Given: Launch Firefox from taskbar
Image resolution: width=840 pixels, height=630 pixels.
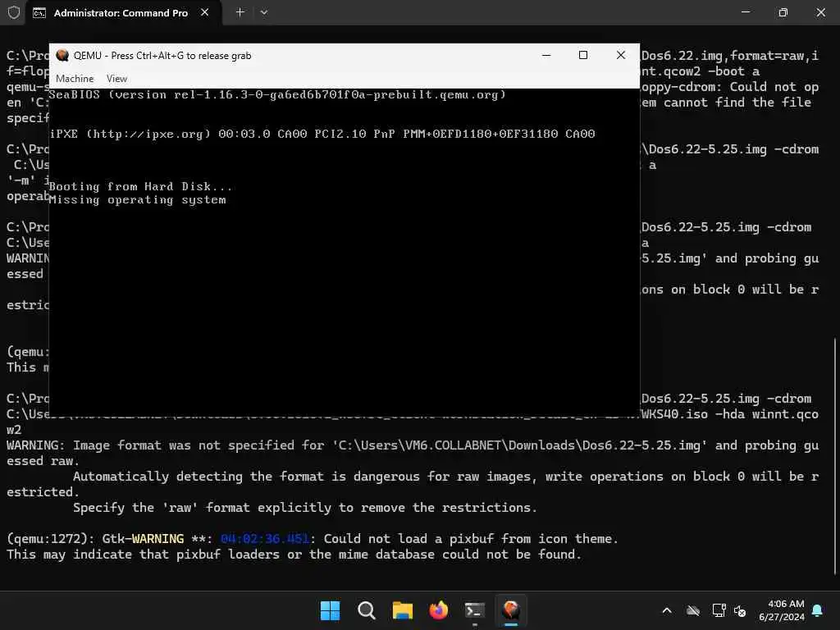Looking at the screenshot, I should pyautogui.click(x=439, y=610).
